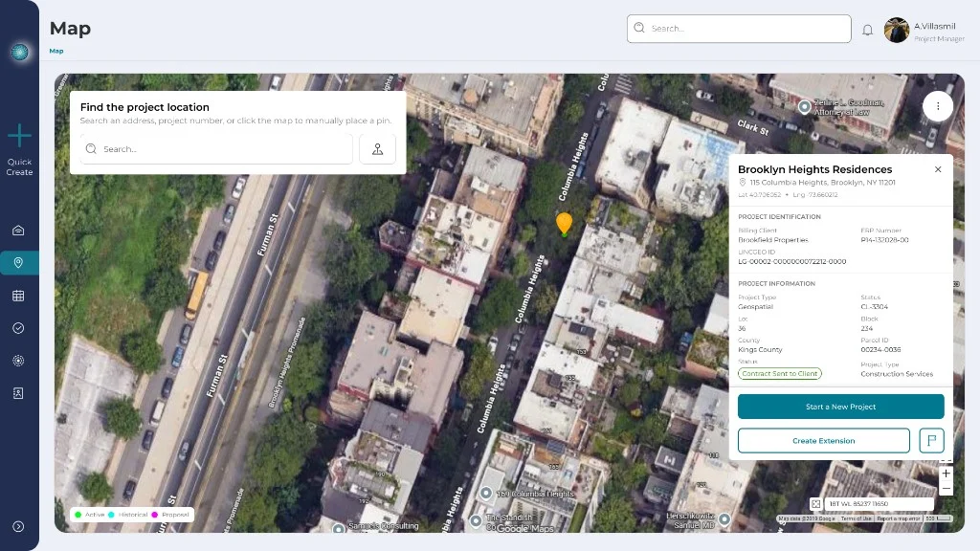Click the Quick Create plus icon
Screen dimensions: 980x551
point(19,135)
